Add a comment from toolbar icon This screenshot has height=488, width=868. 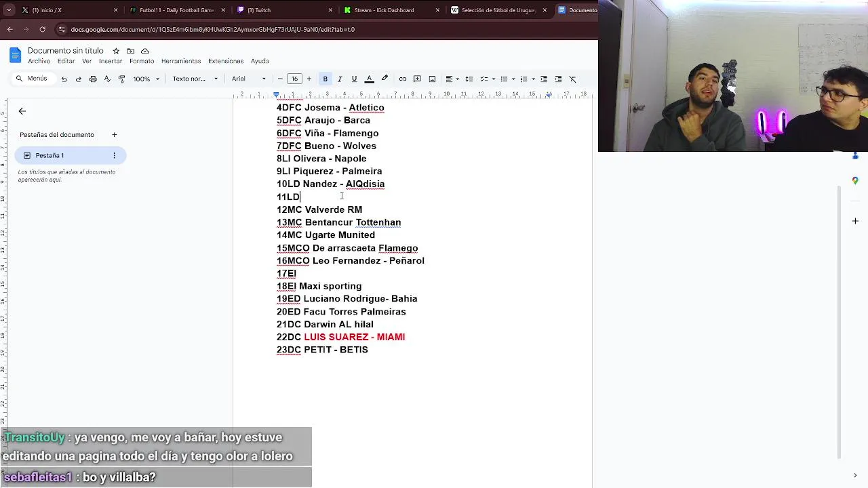click(417, 79)
